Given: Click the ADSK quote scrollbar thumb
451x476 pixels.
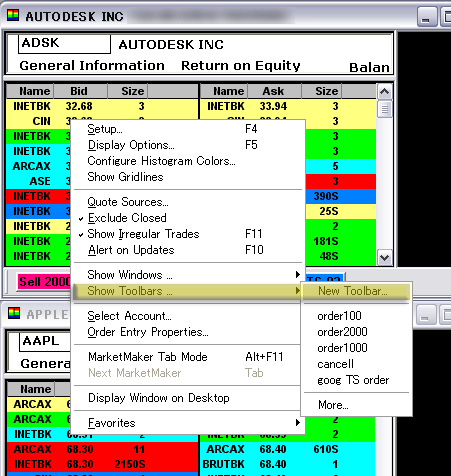Looking at the screenshot, I should [x=385, y=109].
